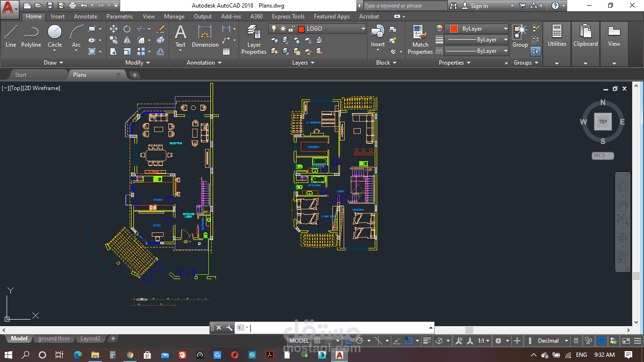Toggle lineweight display in status bar
This screenshot has width=644, height=362.
427,341
